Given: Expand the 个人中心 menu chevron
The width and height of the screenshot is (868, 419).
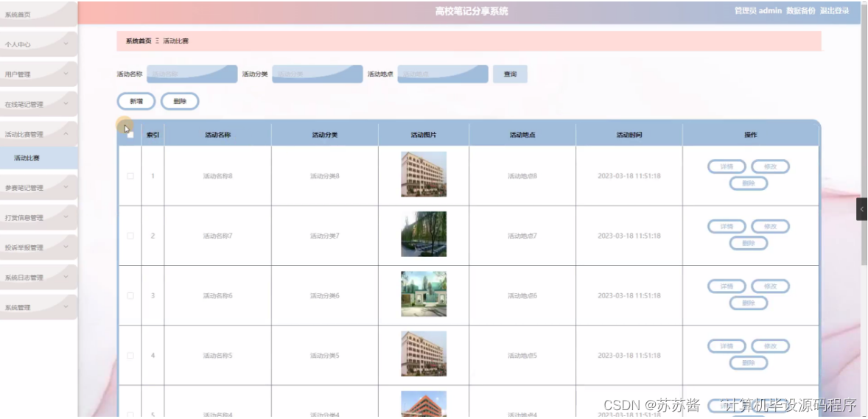Looking at the screenshot, I should (66, 43).
